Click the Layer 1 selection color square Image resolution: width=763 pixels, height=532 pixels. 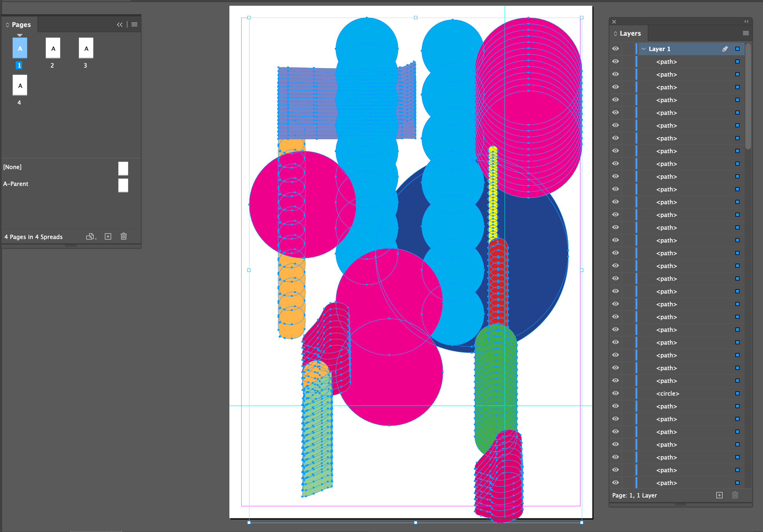pos(737,49)
